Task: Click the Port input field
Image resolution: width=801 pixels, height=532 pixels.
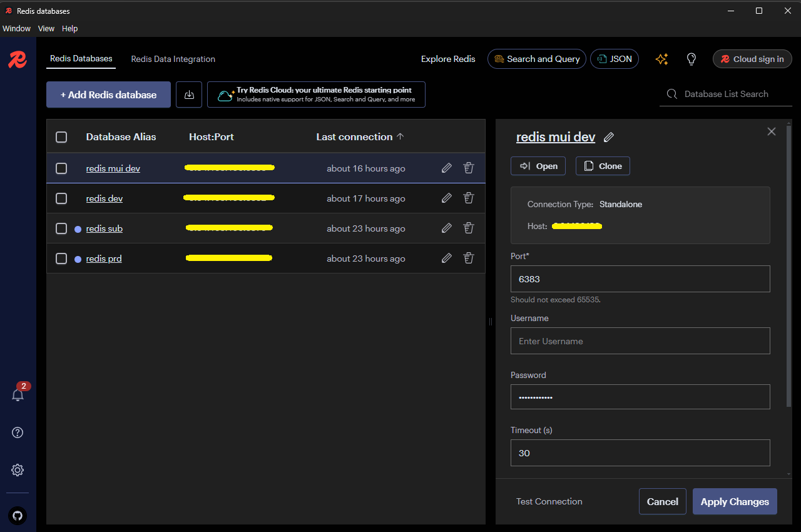Action: 640,279
